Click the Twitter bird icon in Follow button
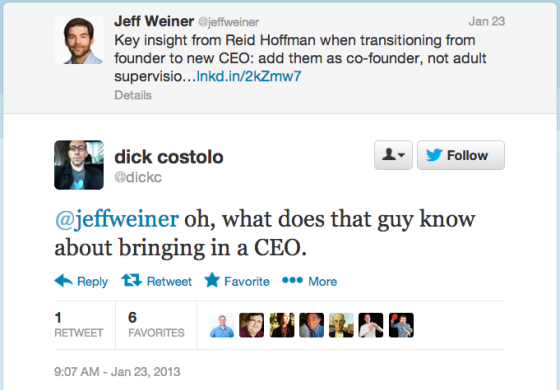 pyautogui.click(x=434, y=155)
